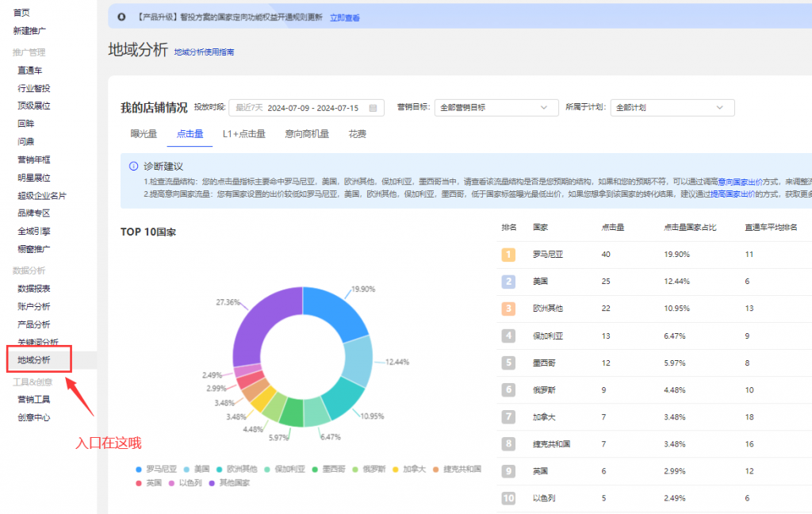
Task: Click the teal 10.95% donut segment
Action: coord(343,399)
